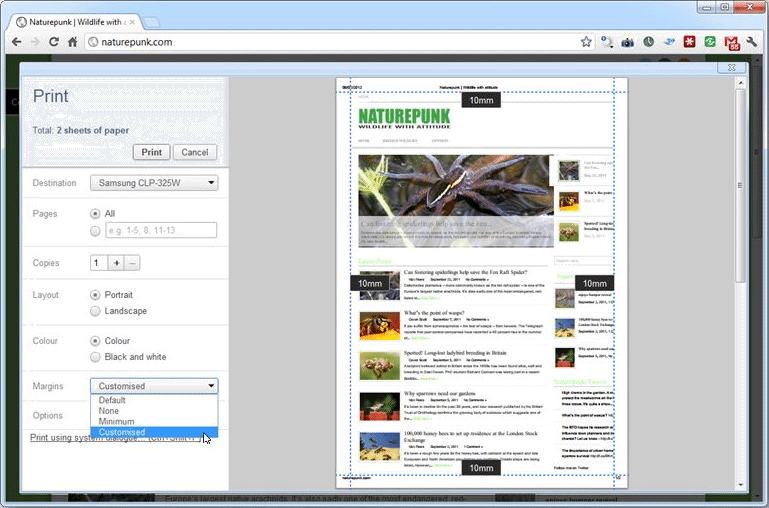Image resolution: width=769 pixels, height=508 pixels.
Task: Click the spider image in the print preview
Action: [456, 201]
